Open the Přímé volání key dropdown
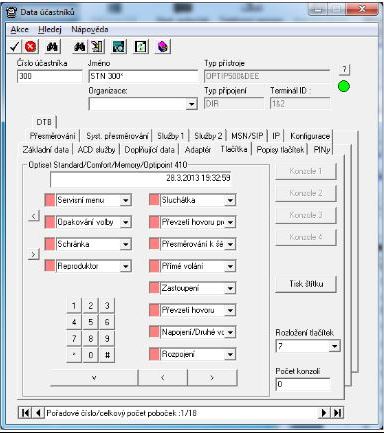 [230, 266]
